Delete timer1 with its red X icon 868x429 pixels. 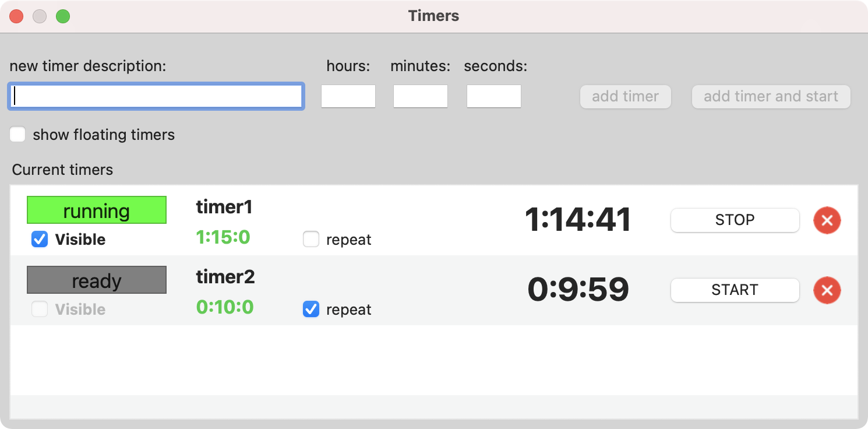(x=827, y=220)
